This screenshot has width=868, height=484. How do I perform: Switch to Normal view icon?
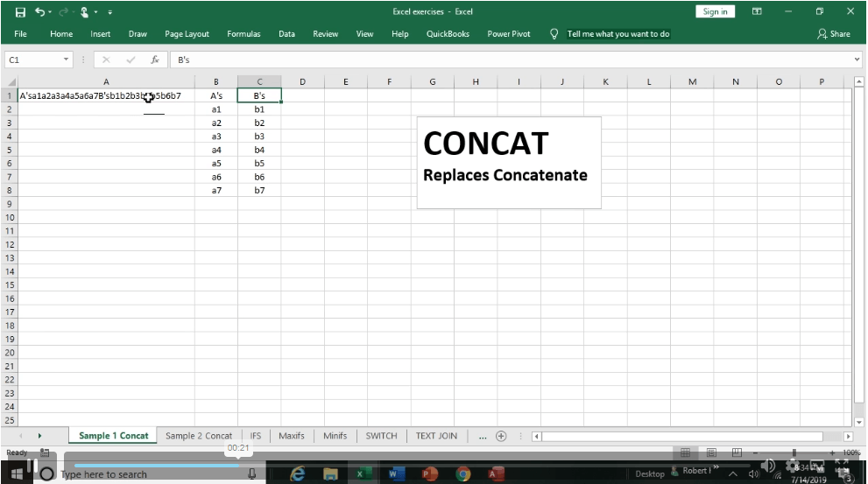[x=685, y=452]
